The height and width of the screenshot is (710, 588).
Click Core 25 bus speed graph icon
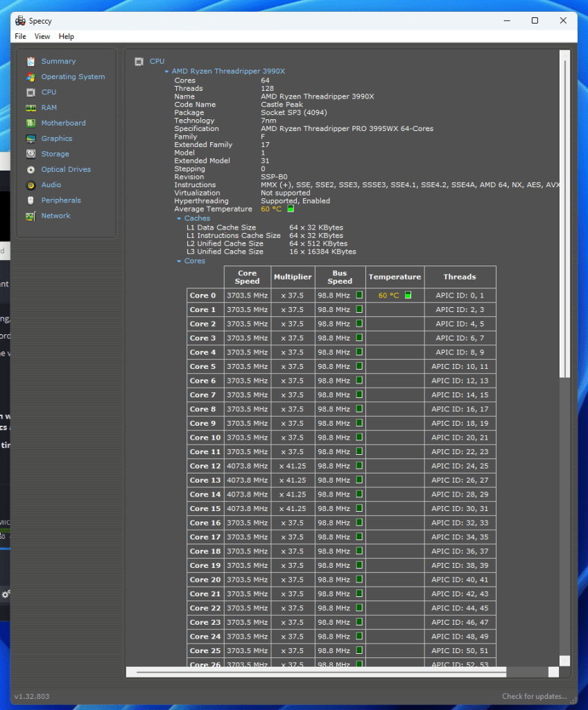[x=359, y=650]
